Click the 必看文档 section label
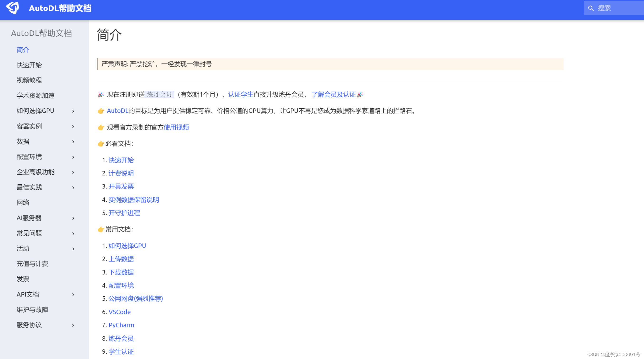Image resolution: width=644 pixels, height=359 pixels. 119,144
